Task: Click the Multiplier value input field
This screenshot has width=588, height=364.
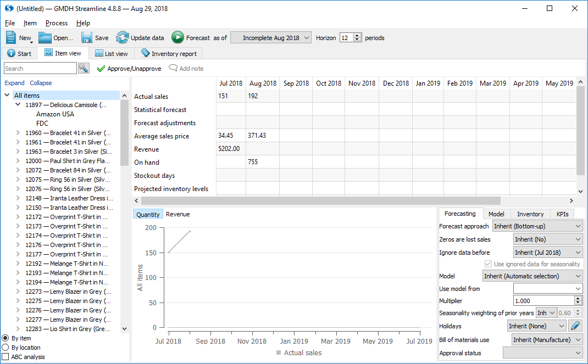Action: [x=543, y=301]
